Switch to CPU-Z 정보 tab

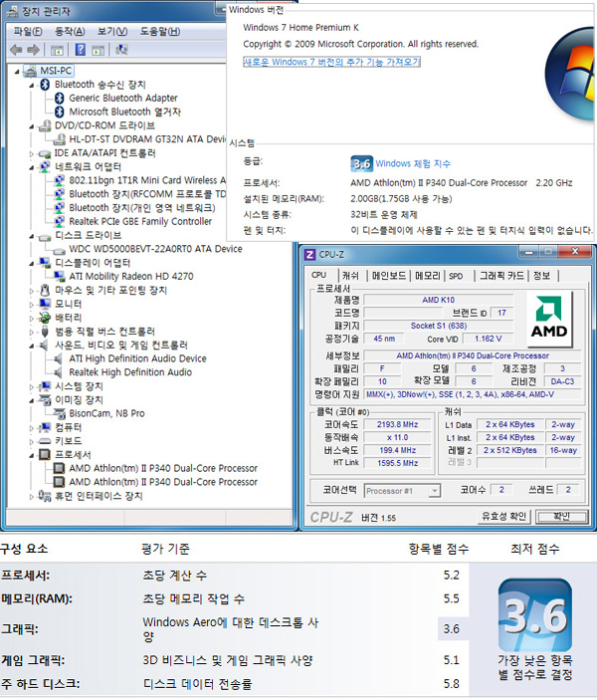click(x=541, y=276)
